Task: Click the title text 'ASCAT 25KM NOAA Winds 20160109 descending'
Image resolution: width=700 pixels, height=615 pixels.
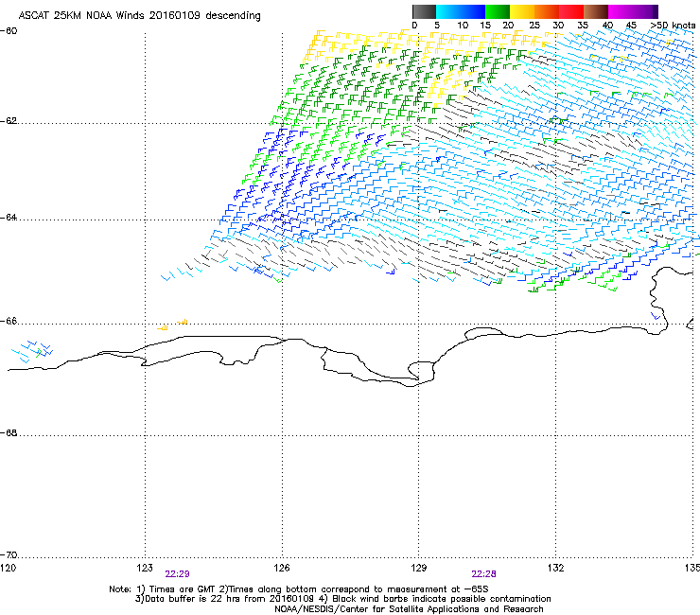Action: click(139, 16)
